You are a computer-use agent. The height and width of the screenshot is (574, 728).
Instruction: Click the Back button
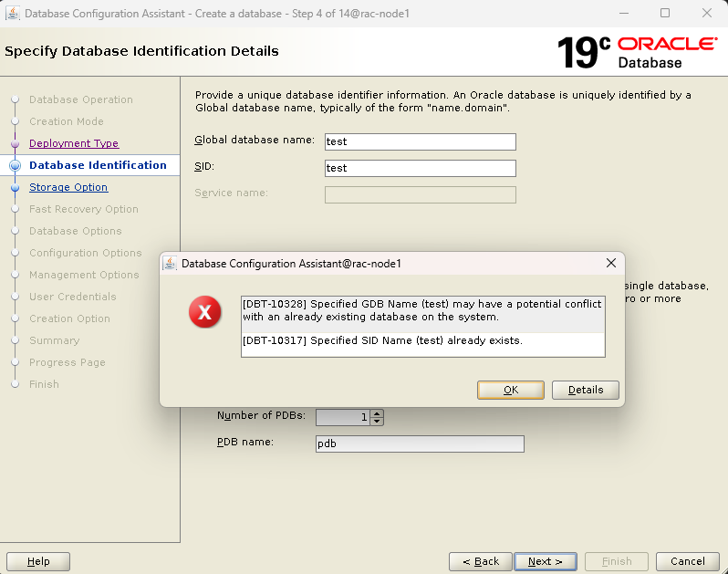[x=481, y=561]
